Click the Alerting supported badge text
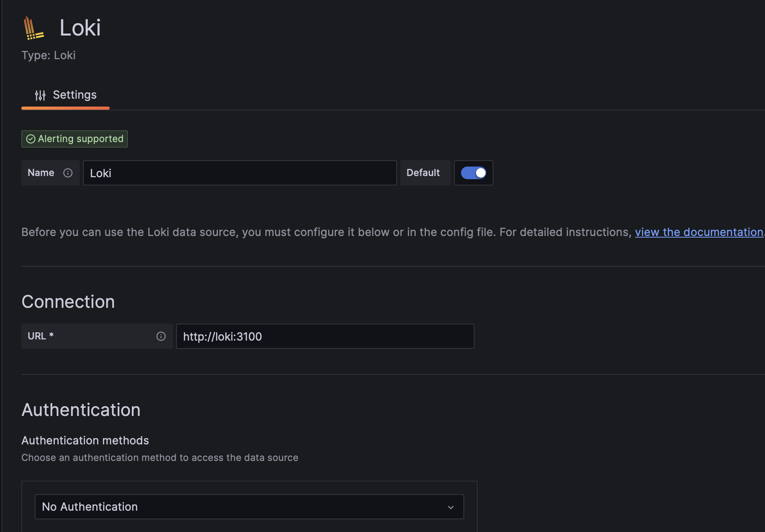Screen dimensions: 765x532 (x=81, y=139)
